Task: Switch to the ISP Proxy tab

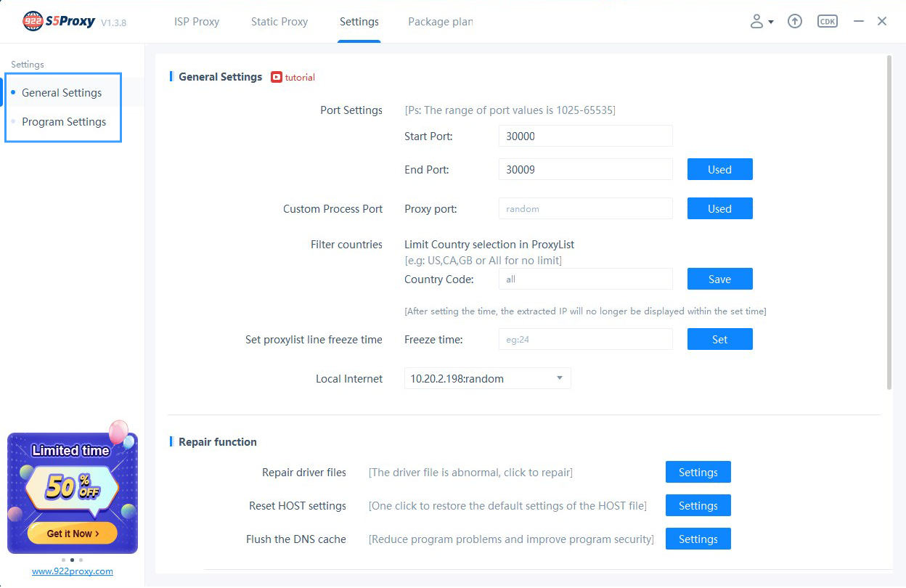Action: click(x=197, y=22)
